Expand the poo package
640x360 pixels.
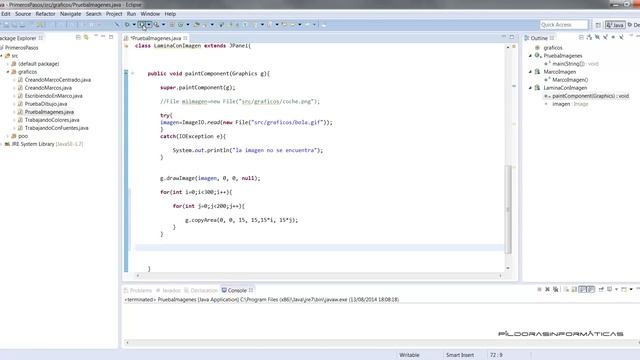[8, 136]
